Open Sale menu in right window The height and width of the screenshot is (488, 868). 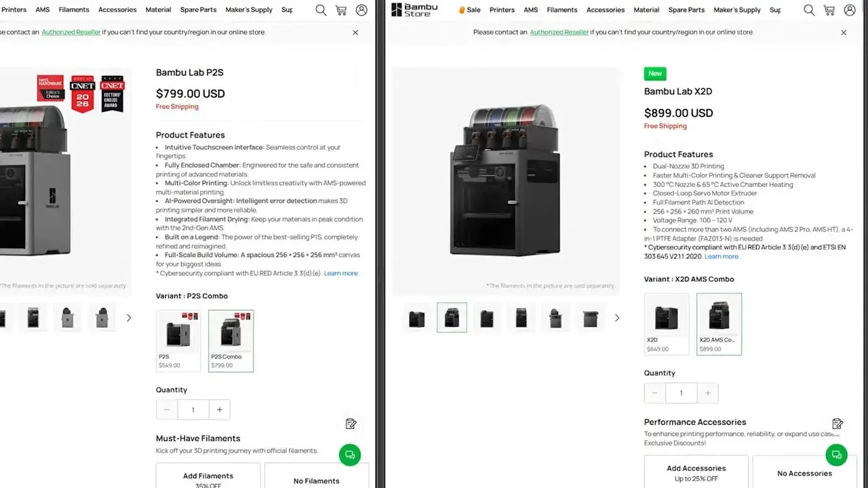point(470,10)
